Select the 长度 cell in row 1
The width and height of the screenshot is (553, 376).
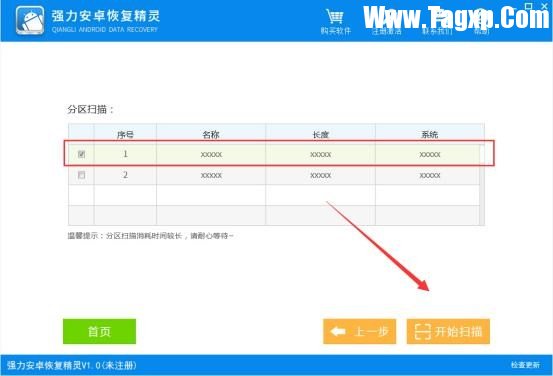321,154
